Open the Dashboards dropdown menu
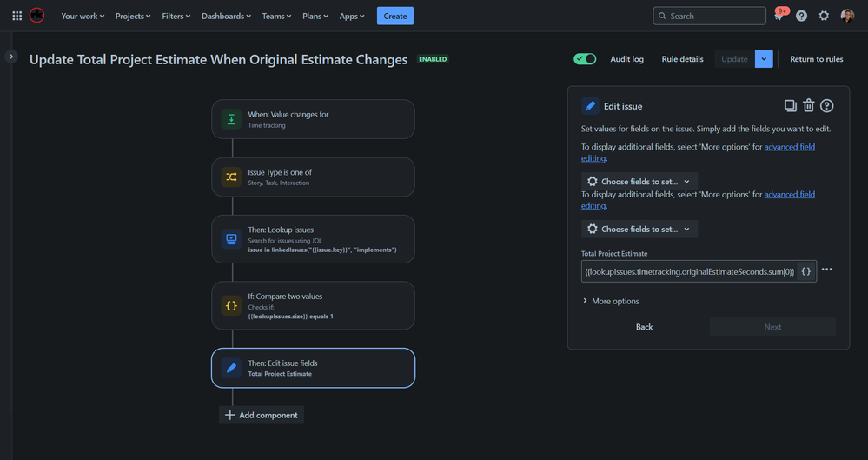 (226, 16)
